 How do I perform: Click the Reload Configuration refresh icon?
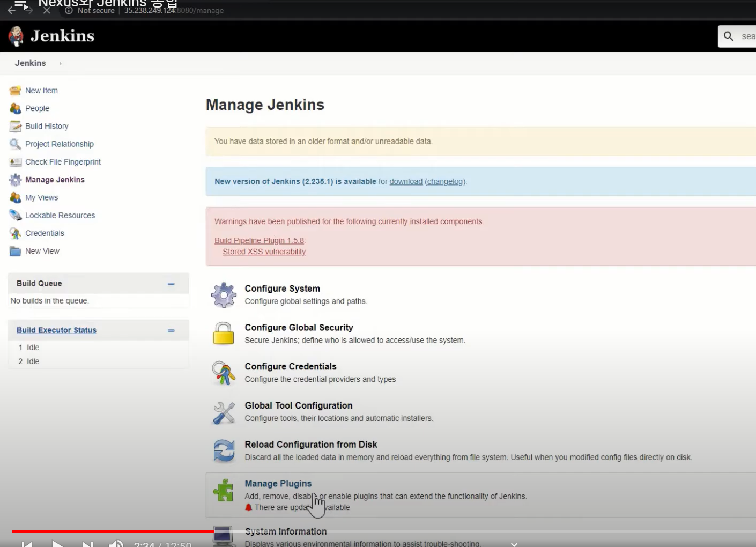click(x=224, y=451)
